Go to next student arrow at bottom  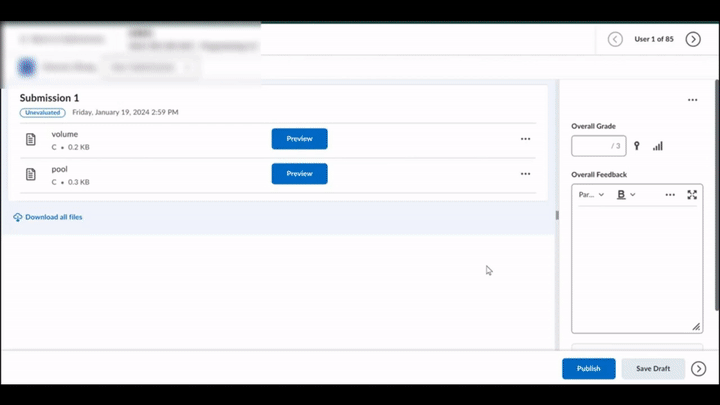[x=698, y=369]
